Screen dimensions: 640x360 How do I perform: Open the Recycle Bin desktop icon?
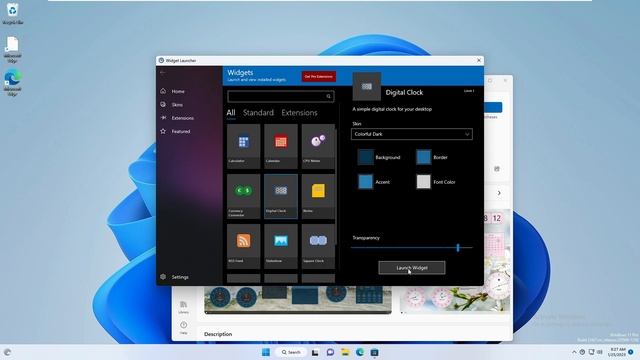[x=13, y=13]
